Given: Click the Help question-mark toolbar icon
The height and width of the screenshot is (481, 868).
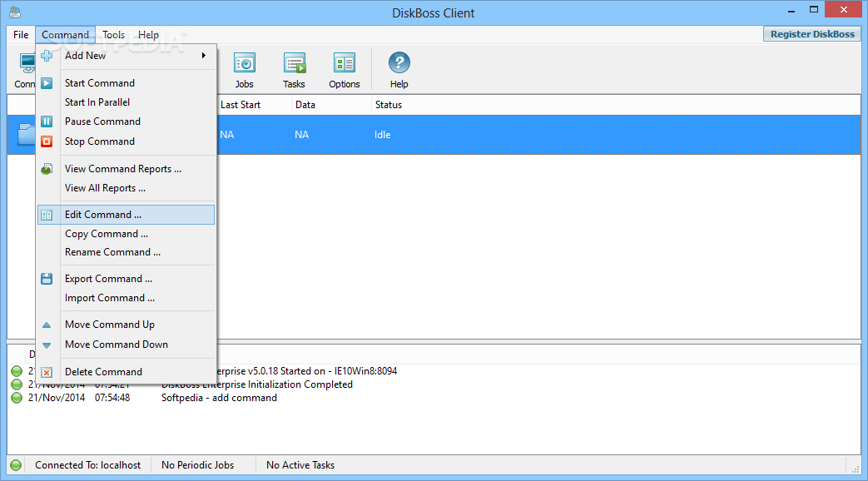Looking at the screenshot, I should pos(399,70).
